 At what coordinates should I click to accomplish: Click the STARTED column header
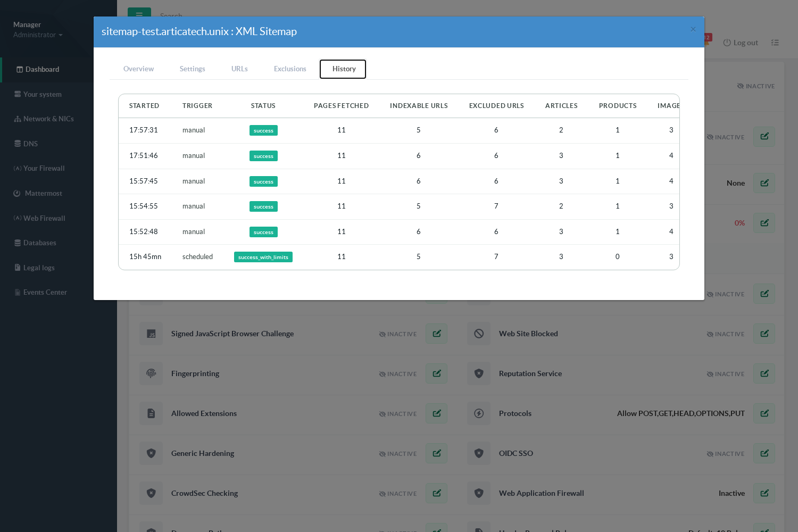pyautogui.click(x=144, y=106)
